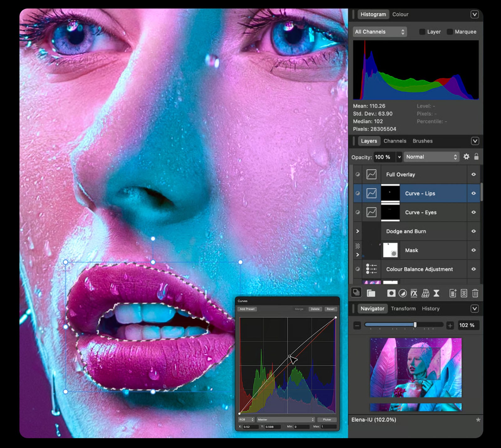Click the small circle left of Full Overlay
Screen dimensions: 501x448
click(x=358, y=174)
